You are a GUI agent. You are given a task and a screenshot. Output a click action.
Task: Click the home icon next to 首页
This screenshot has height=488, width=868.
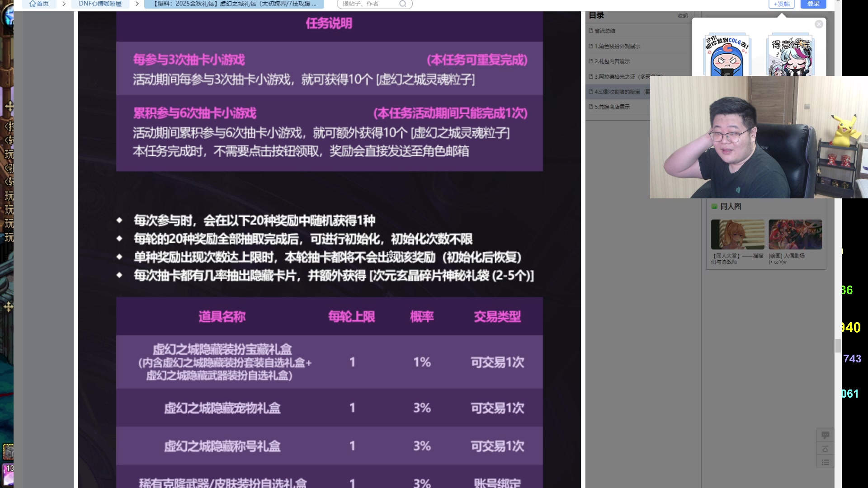32,4
